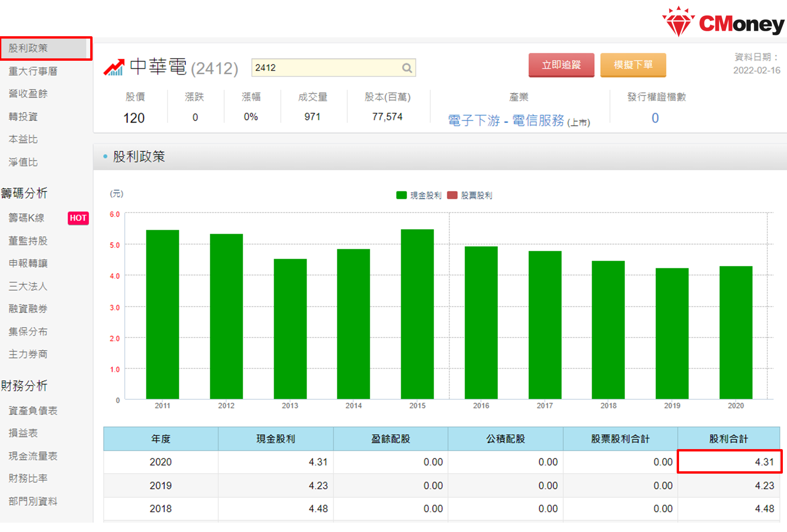
Task: Click the 模擬下單 button
Action: pos(633,65)
